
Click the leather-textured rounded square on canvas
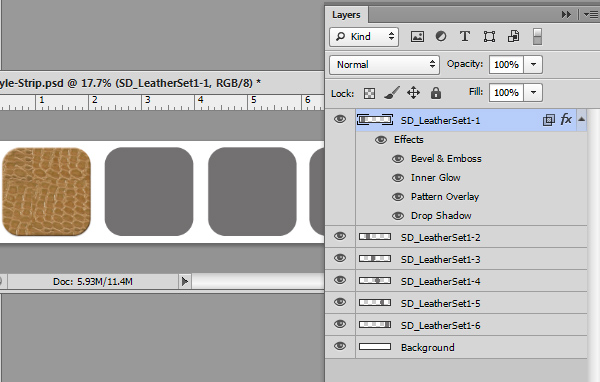pos(46,191)
